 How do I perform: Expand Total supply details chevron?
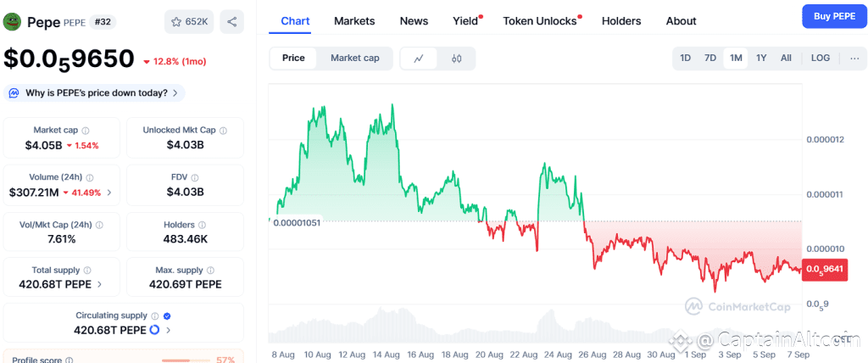99,284
